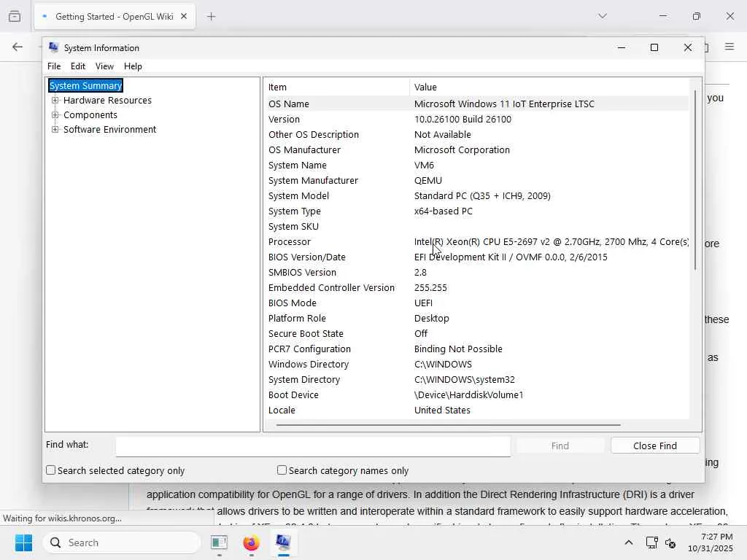The width and height of the screenshot is (747, 560).
Task: Open the View menu in System Information
Action: tap(104, 66)
